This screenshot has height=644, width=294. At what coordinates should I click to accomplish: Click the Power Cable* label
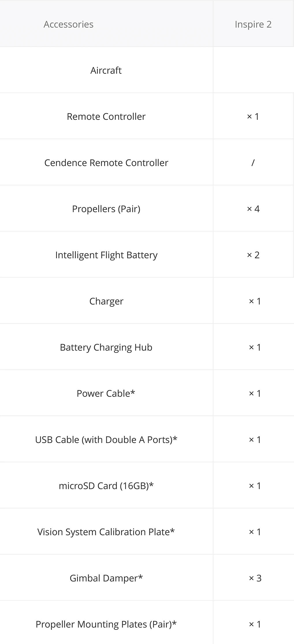106,394
